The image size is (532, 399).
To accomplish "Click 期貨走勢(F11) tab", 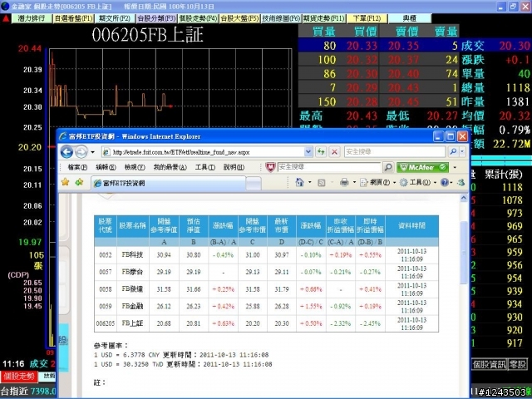I will coord(323,18).
